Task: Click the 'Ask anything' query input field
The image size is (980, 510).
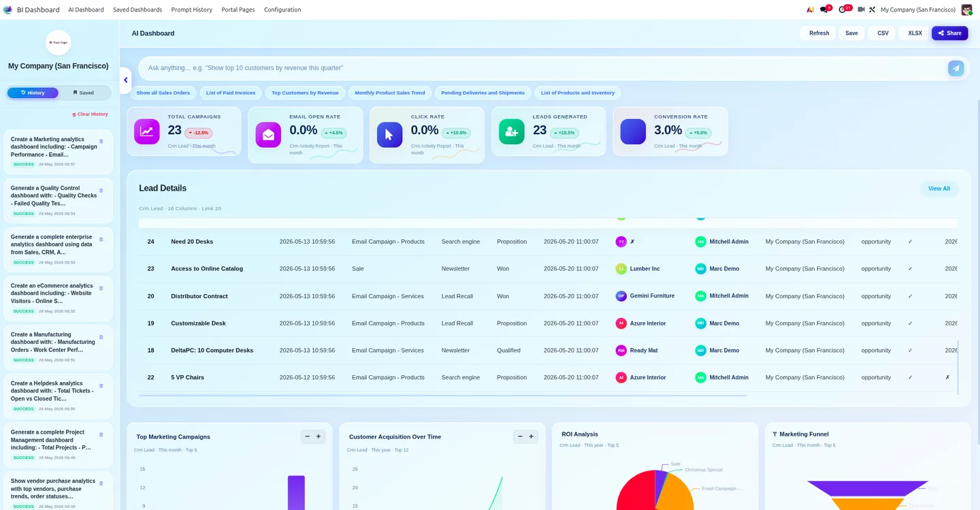Action: pos(544,68)
